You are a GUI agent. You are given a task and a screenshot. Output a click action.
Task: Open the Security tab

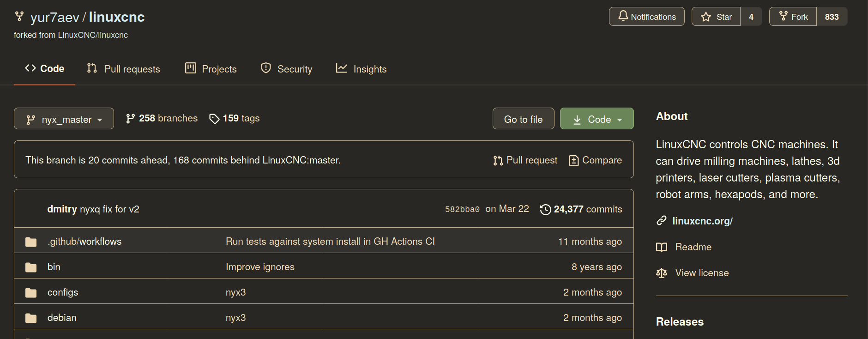[x=286, y=69]
